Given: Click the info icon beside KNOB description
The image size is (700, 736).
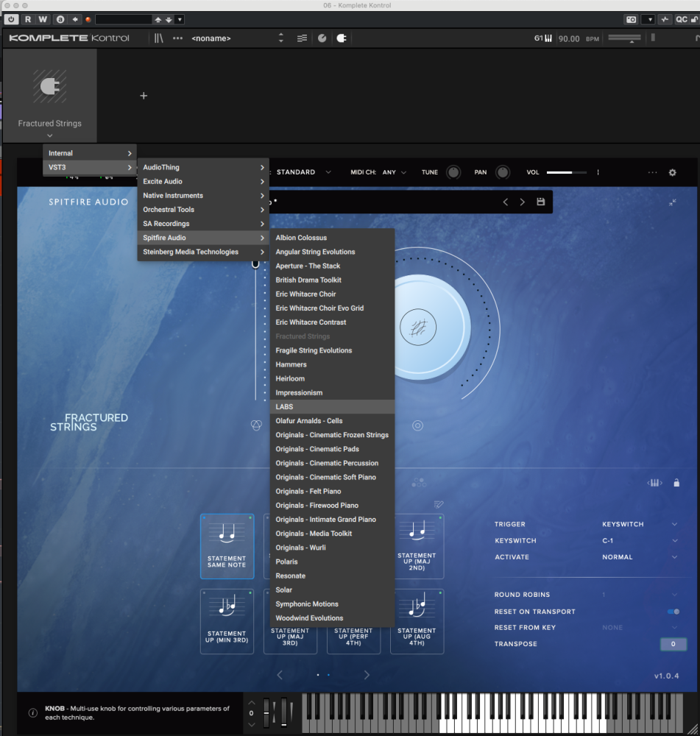Looking at the screenshot, I should (x=33, y=713).
